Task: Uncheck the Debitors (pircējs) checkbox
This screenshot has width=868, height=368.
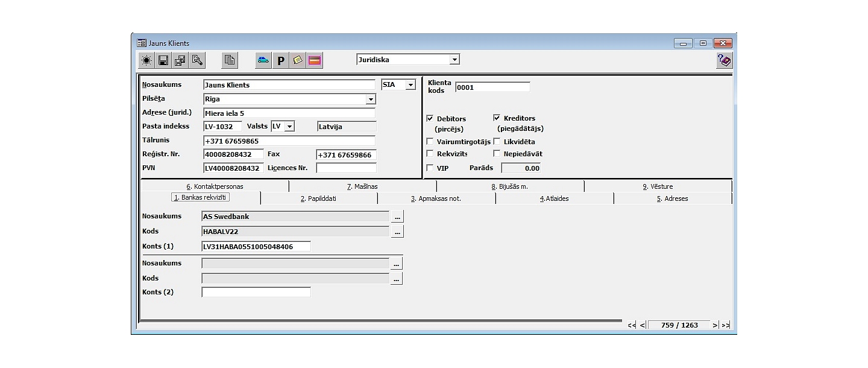Action: (x=430, y=118)
